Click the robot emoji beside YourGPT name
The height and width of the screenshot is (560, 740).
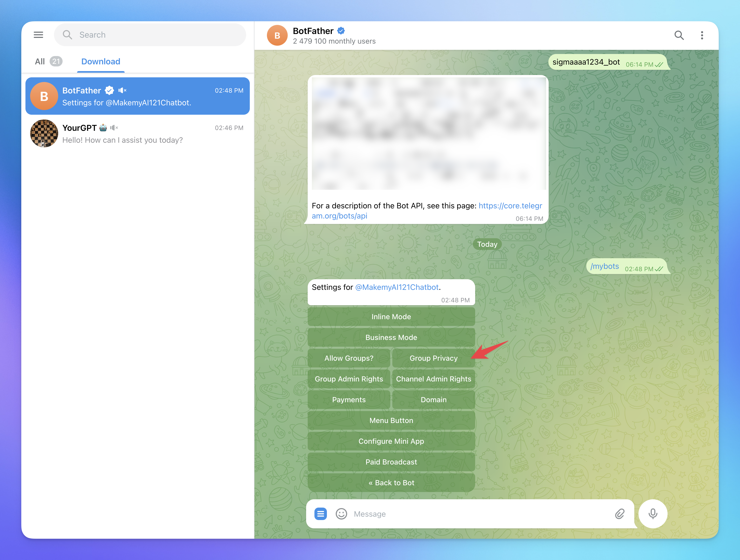[x=103, y=128]
